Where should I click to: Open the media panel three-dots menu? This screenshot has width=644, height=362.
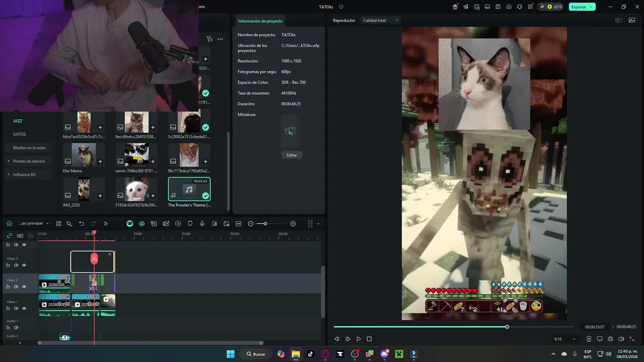coord(220,39)
